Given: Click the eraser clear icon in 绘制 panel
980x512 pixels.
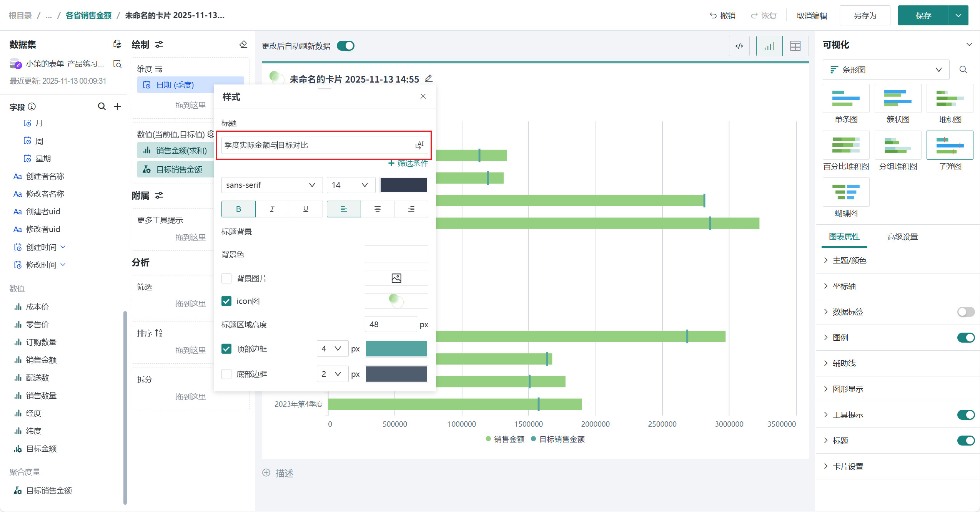Looking at the screenshot, I should (243, 45).
